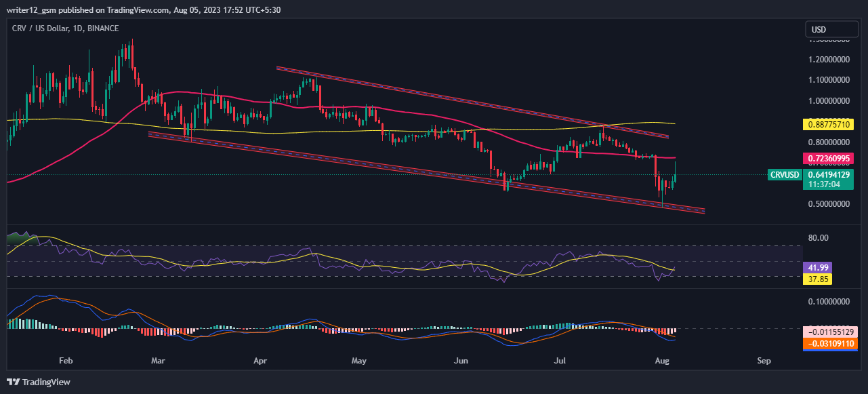Image resolution: width=868 pixels, height=394 pixels.
Task: Click the TradingView logo at bottom left
Action: pyautogui.click(x=39, y=382)
